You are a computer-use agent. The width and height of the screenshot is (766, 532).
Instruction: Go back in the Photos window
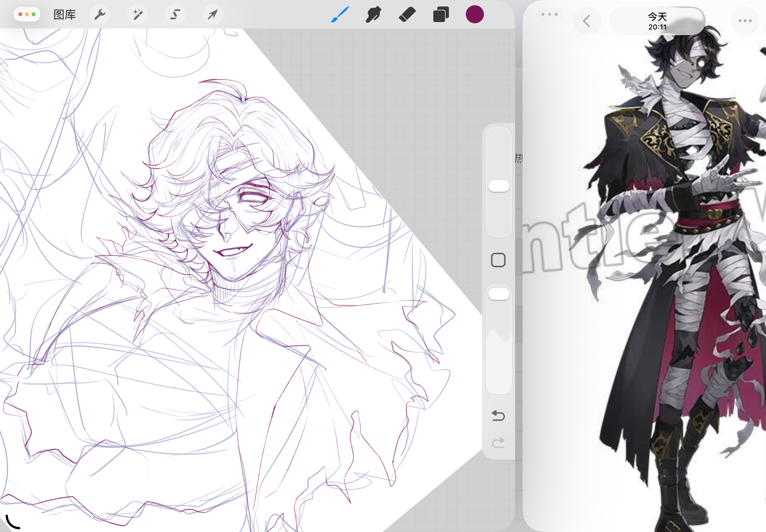587,21
